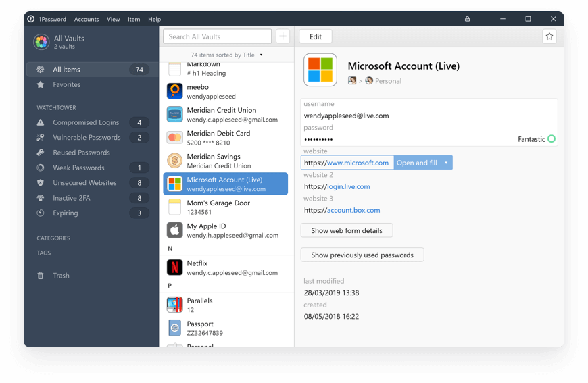The width and height of the screenshot is (588, 383).
Task: Click the Weak Passwords circle icon
Action: (x=41, y=168)
